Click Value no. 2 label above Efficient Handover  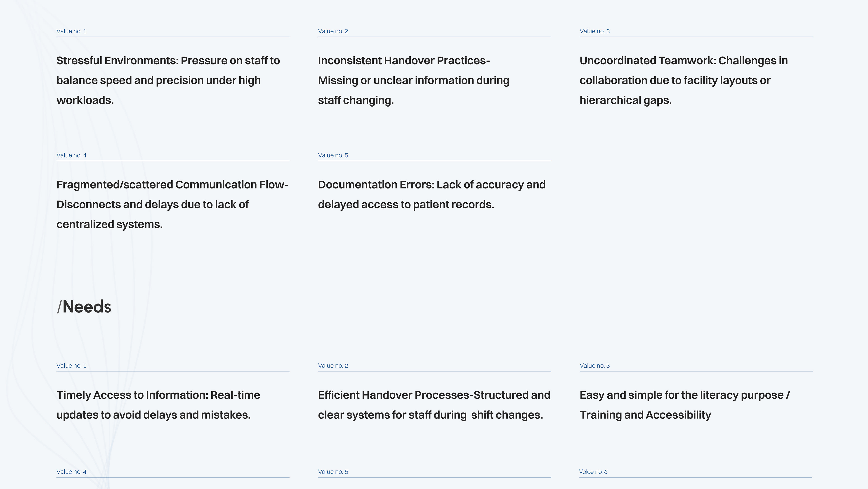[x=333, y=366]
